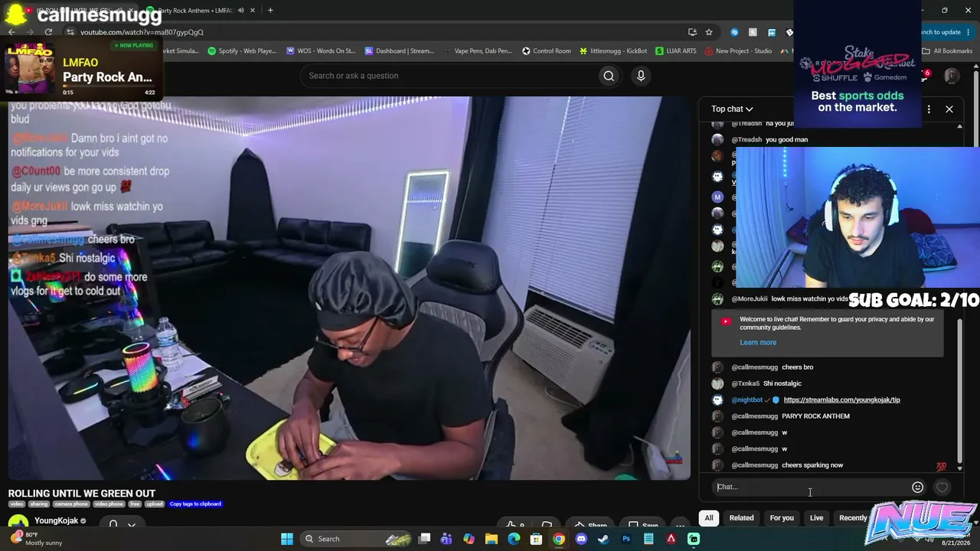Open the Dashboard | Stream bookmark
980x551 pixels.
tap(400, 51)
